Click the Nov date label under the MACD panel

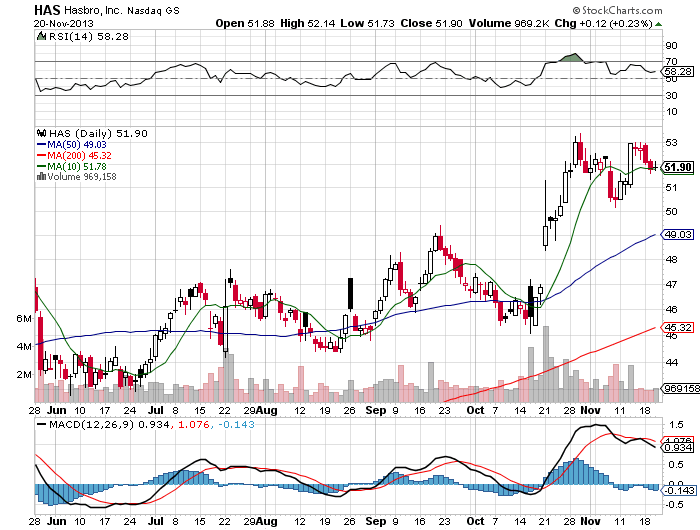coord(591,521)
